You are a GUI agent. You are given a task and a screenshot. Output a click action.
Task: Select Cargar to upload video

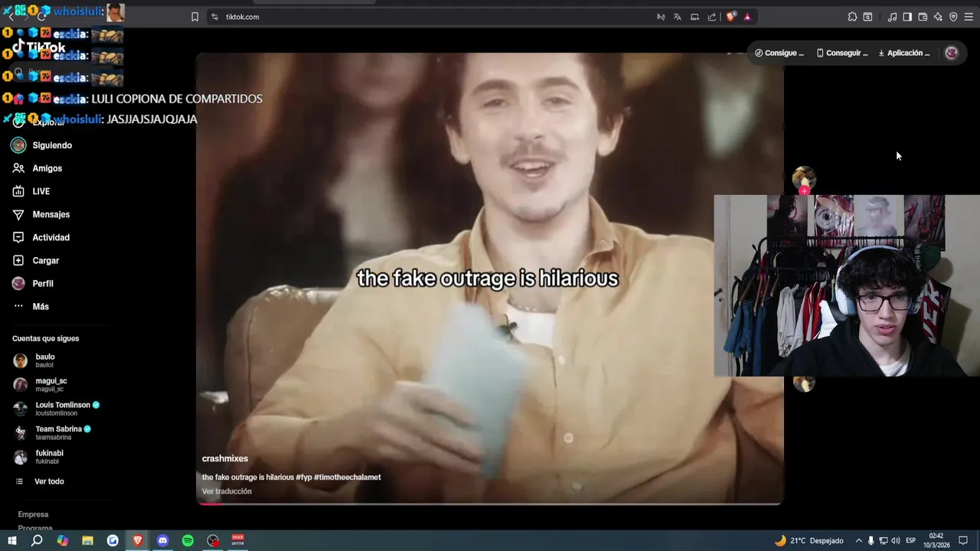(35, 260)
